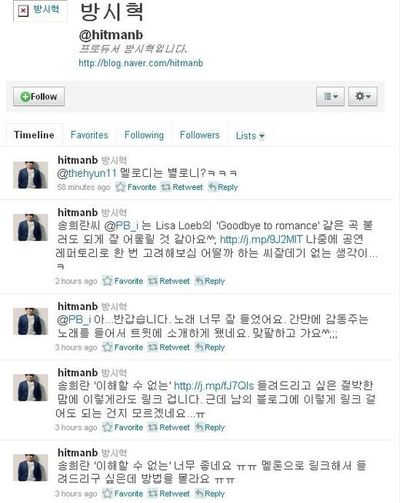Switch to the Favorites tab
This screenshot has height=503, width=400.
click(x=89, y=135)
